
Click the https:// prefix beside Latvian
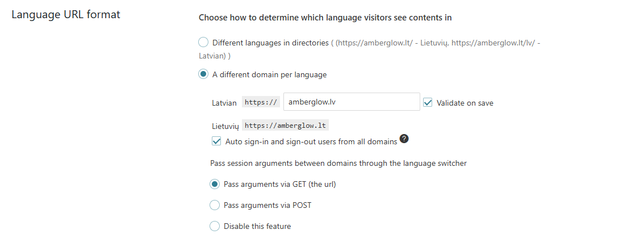(x=261, y=102)
